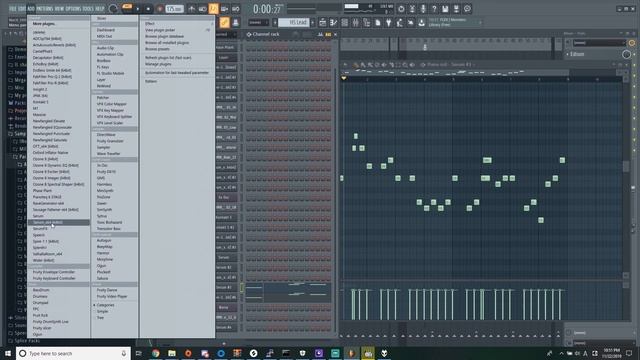The width and height of the screenshot is (640, 360).
Task: Open the Channel rack view icon
Action: click(344, 22)
